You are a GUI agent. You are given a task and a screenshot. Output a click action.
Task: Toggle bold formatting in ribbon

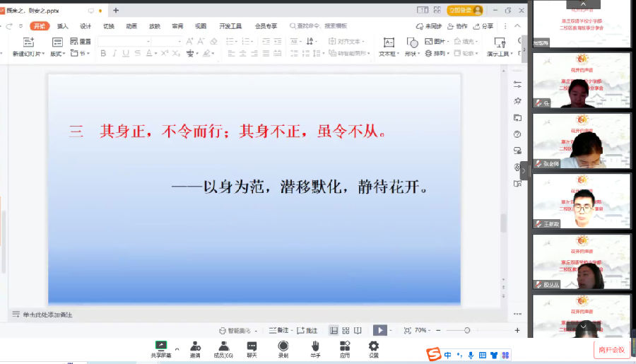[x=102, y=53]
